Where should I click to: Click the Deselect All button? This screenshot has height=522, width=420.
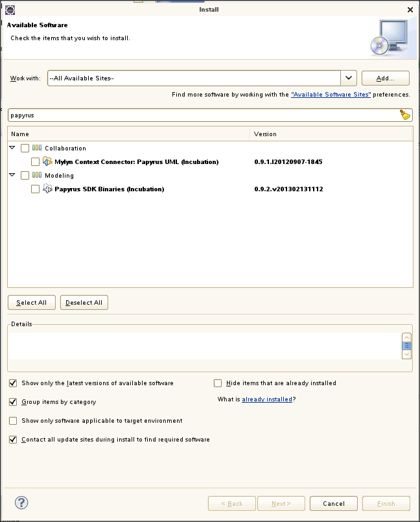coord(84,303)
